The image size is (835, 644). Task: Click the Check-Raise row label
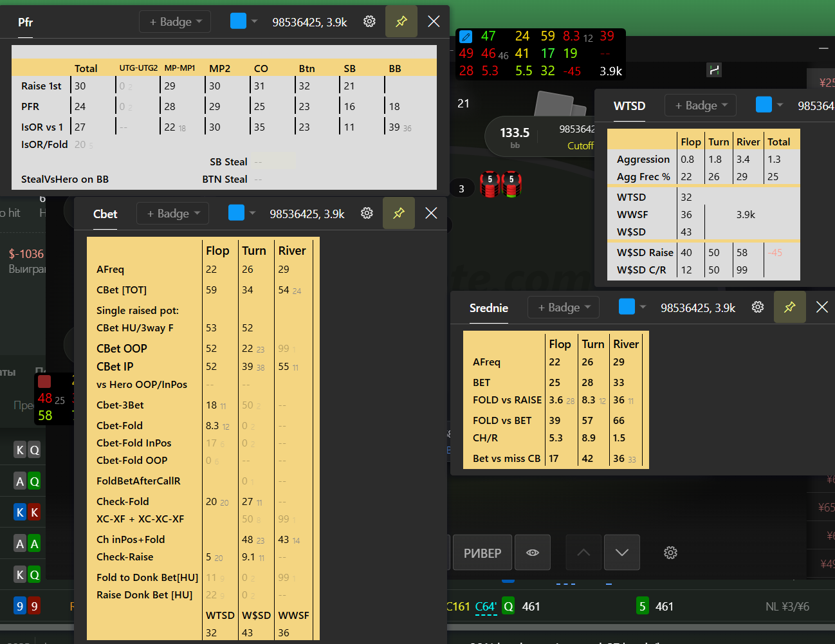(x=125, y=557)
